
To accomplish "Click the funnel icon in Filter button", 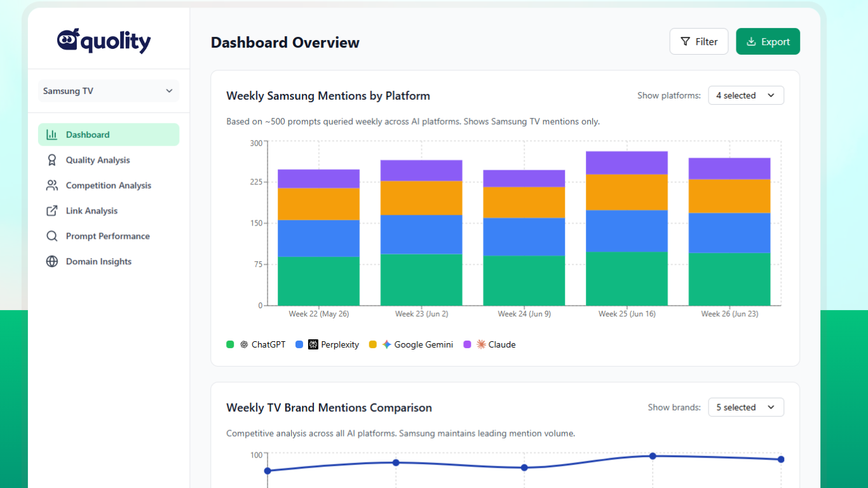I will (685, 42).
